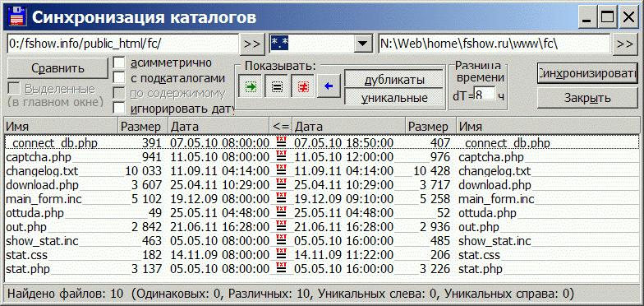The width and height of the screenshot is (644, 306).
Task: Click the blue left-arrow direction button
Action: point(329,86)
